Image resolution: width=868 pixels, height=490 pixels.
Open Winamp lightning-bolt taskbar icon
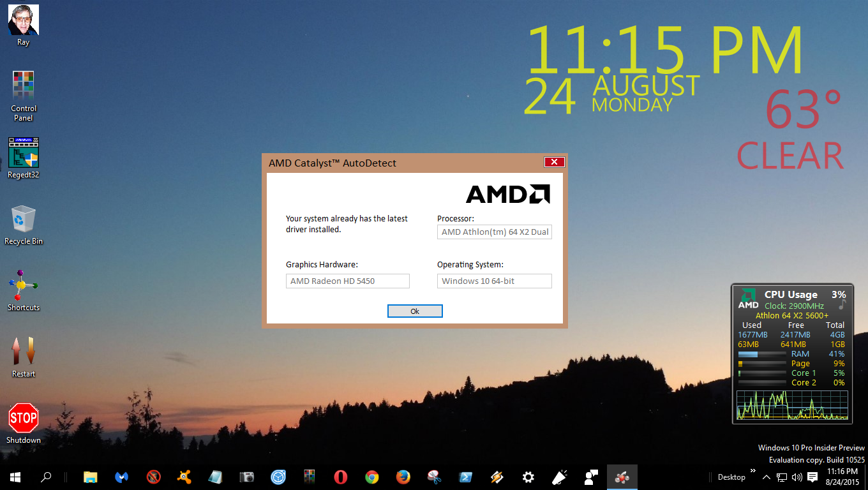point(497,477)
